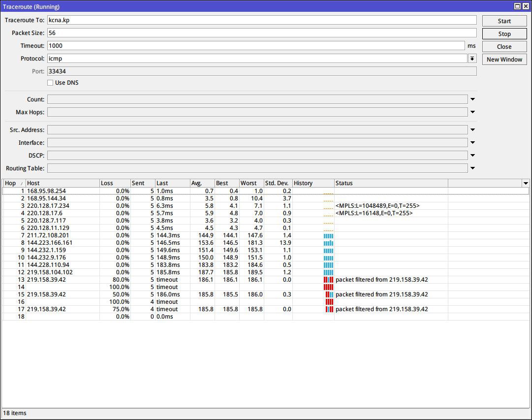
Task: Expand the Interface field
Action: point(472,143)
